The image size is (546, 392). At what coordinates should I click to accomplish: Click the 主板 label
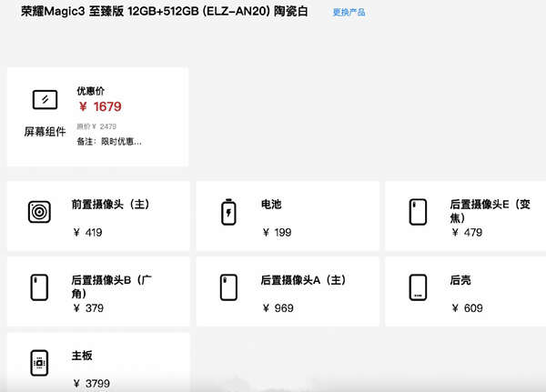click(x=82, y=356)
